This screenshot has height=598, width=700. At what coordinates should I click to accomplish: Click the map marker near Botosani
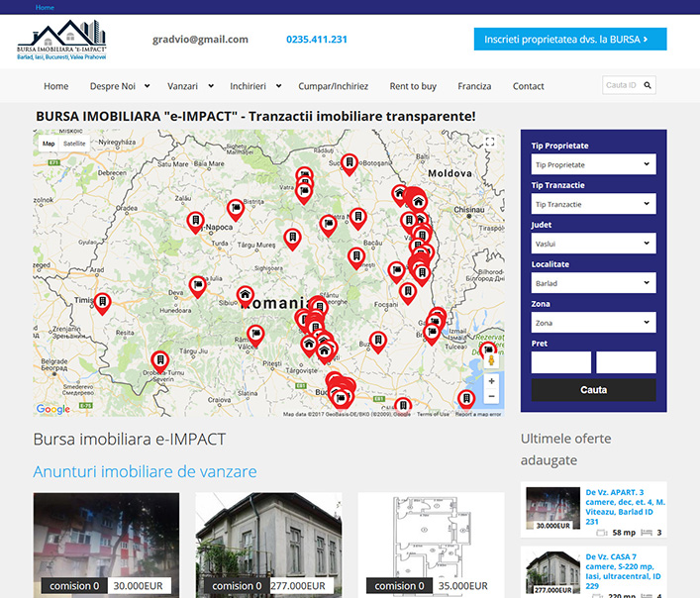(350, 164)
